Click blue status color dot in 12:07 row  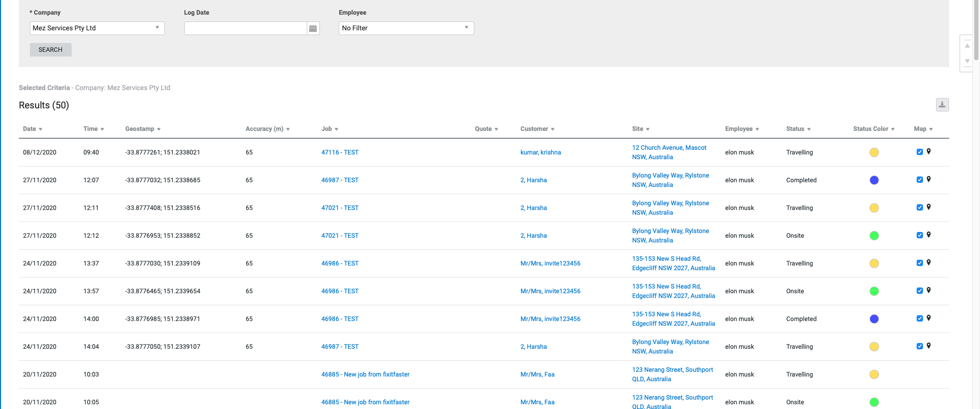tap(874, 180)
